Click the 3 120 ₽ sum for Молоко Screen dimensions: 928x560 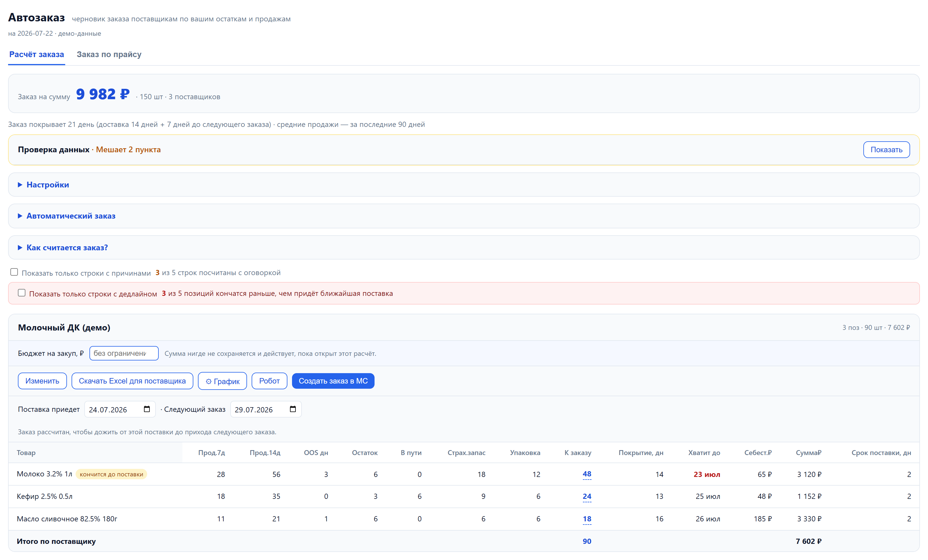[809, 474]
